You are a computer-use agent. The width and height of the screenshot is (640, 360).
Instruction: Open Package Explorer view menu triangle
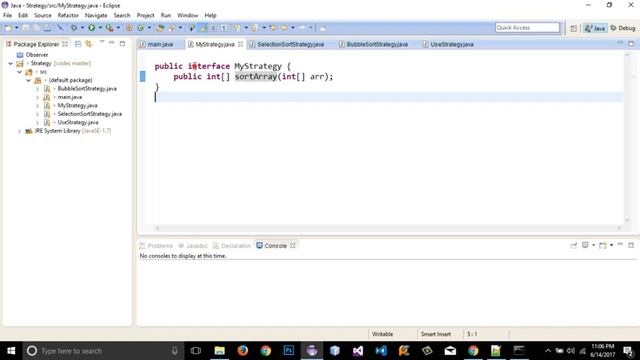(102, 42)
